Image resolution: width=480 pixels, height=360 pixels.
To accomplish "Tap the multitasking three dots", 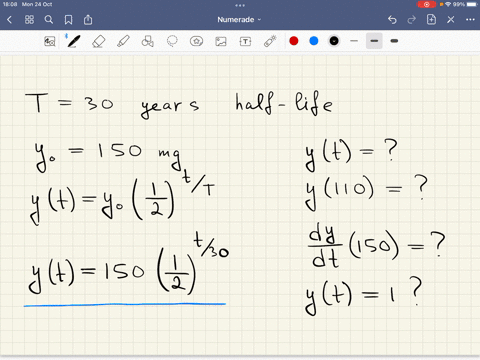I will click(x=240, y=5).
